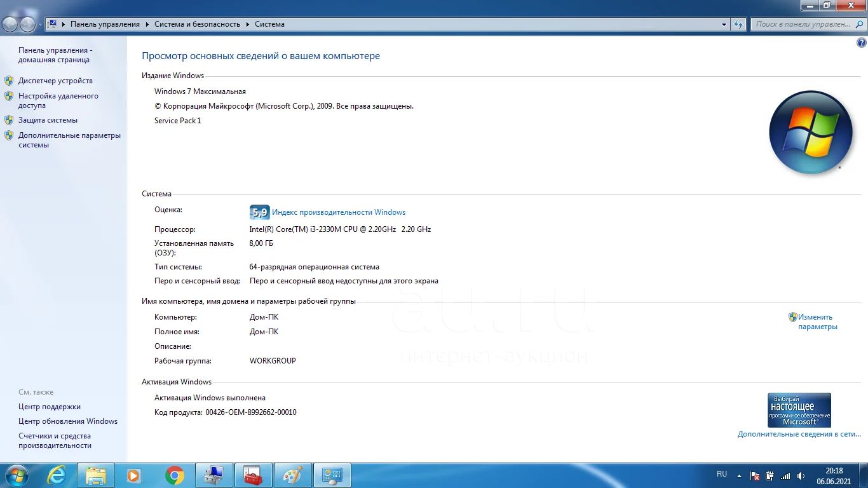Select the 8,00 ГБ memory value
Image resolution: width=868 pixels, height=488 pixels.
coord(261,243)
